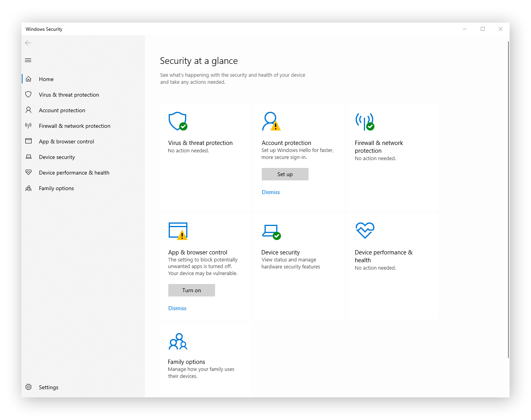
Task: Dismiss the App & browser control warning
Action: pos(177,308)
